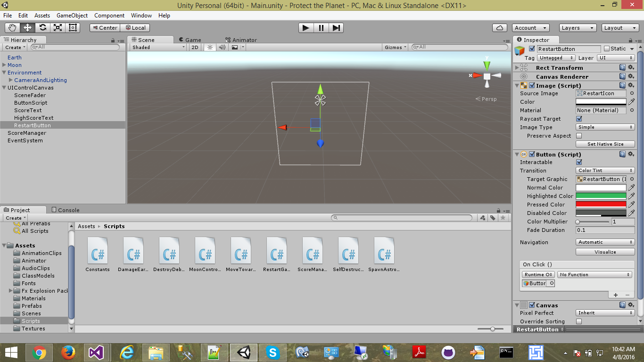Open Source Image object picker
Viewport: 644px width, 362px height.
coord(632,93)
